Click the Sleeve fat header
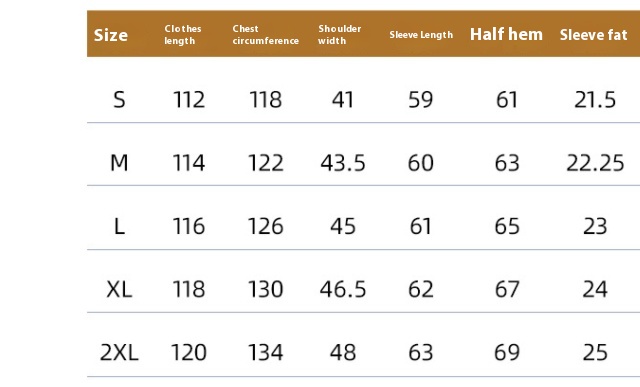This screenshot has width=640, height=387. coord(593,35)
